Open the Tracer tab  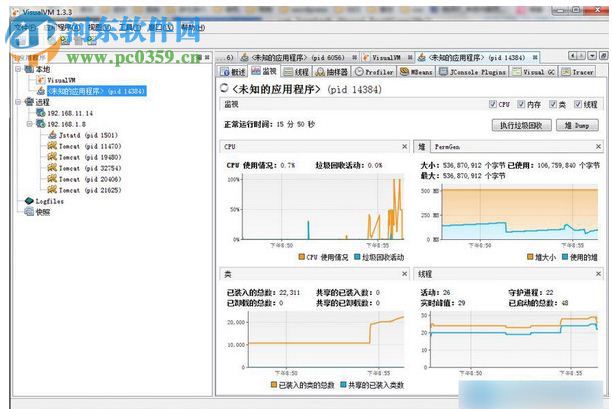578,72
